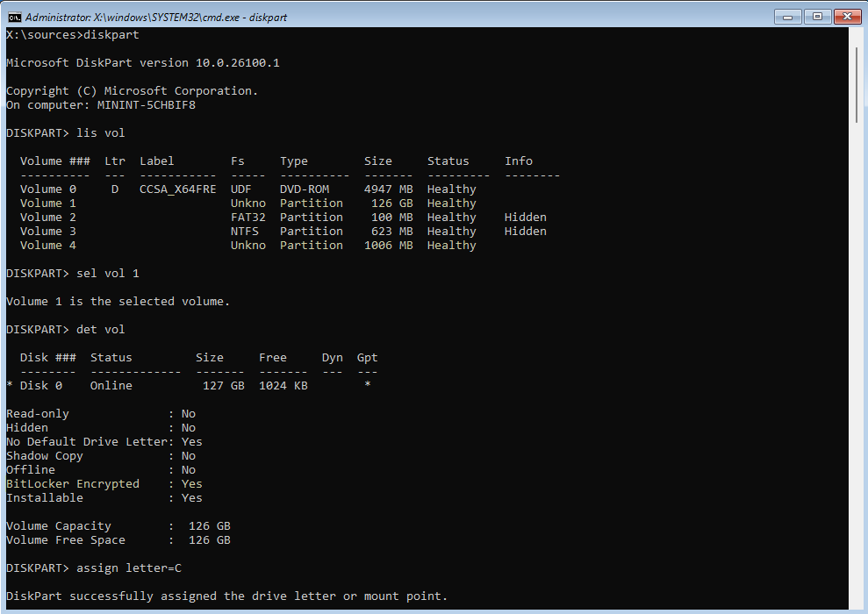Viewport: 868px width, 614px height.
Task: Click the 'DVD-ROM' type value
Action: click(305, 189)
